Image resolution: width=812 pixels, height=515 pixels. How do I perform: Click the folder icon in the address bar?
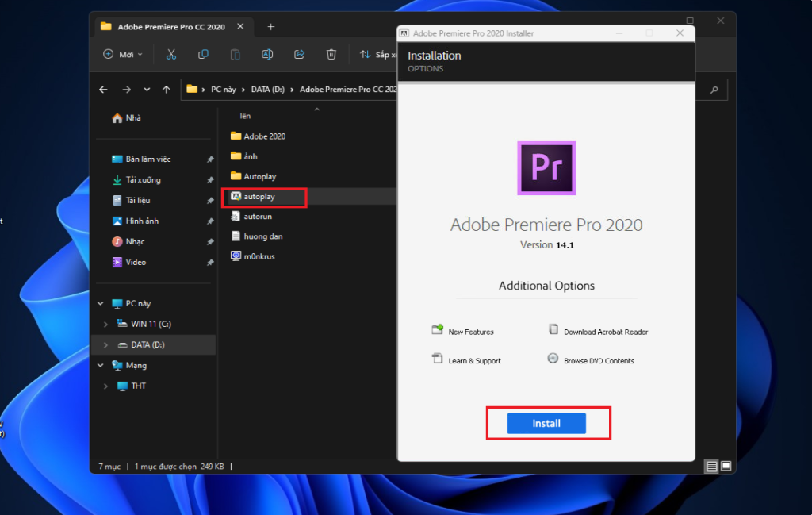(192, 89)
